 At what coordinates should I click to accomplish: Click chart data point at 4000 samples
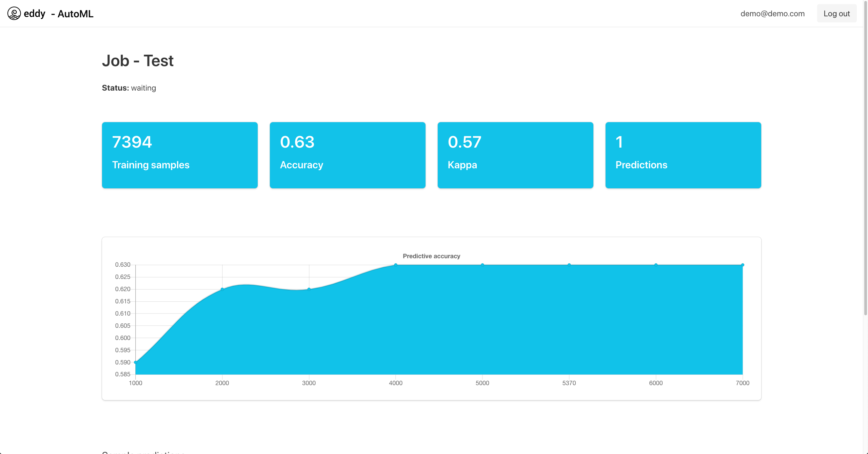point(396,265)
